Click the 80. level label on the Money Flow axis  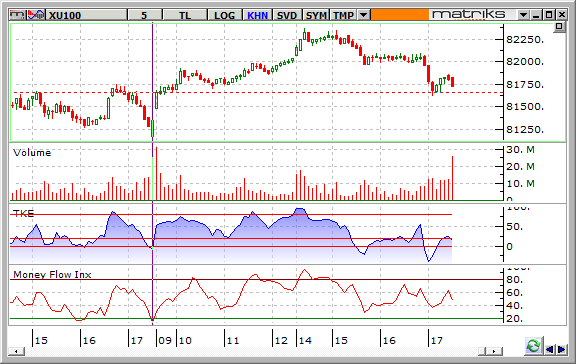click(x=515, y=280)
